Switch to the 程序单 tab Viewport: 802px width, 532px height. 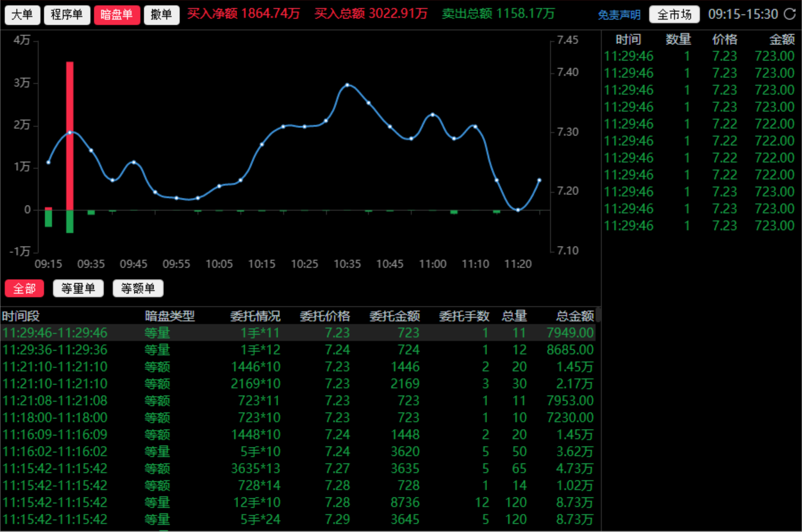coord(67,15)
